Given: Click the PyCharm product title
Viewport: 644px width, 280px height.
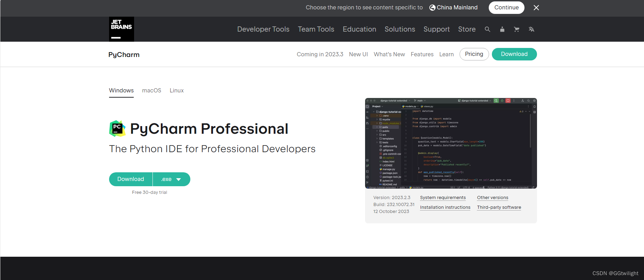Looking at the screenshot, I should pos(124,55).
